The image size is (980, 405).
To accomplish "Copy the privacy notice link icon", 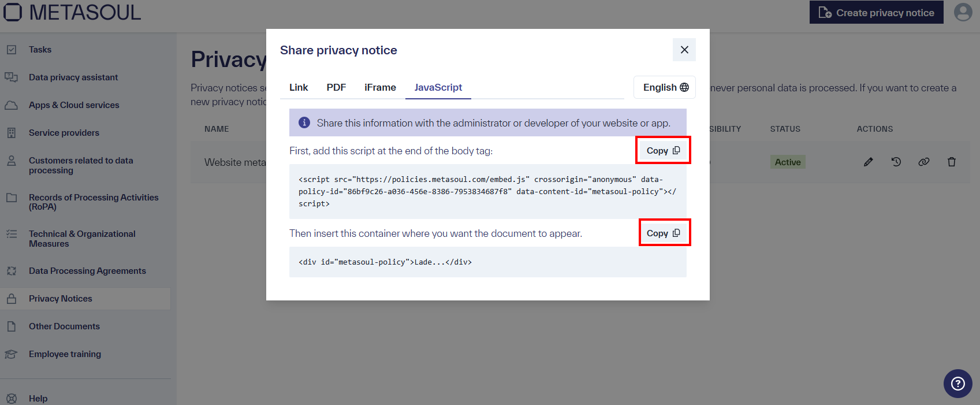I will [923, 162].
